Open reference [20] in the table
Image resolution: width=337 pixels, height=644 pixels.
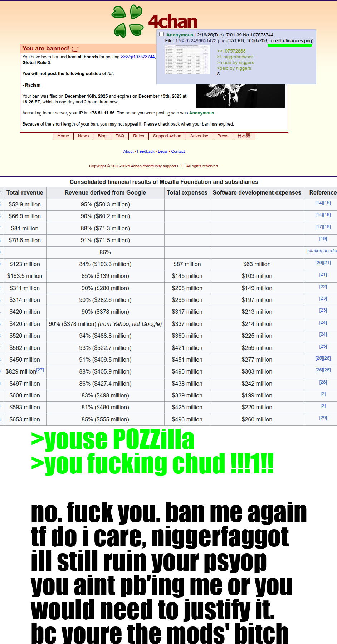pyautogui.click(x=319, y=263)
